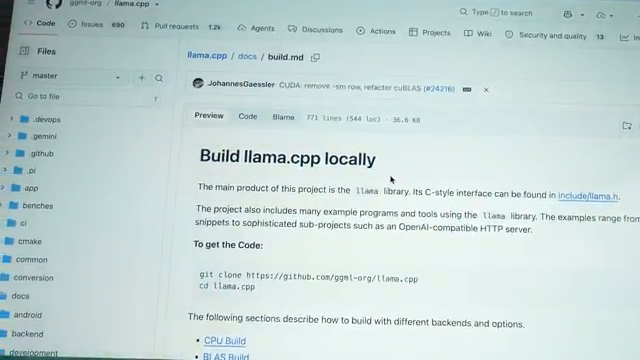Click the llama.cpp breadcrumb link
Screen dimensions: 640x360
click(x=207, y=56)
